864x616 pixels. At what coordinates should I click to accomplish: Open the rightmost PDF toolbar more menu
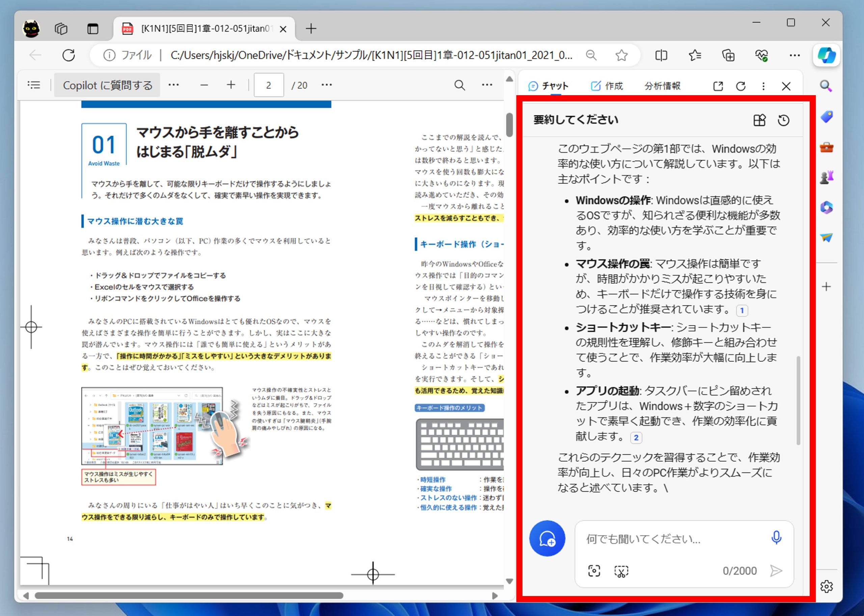pos(487,85)
